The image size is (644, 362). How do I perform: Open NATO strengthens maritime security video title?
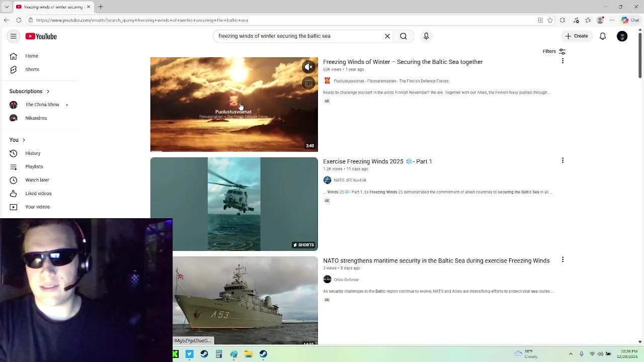point(436,260)
